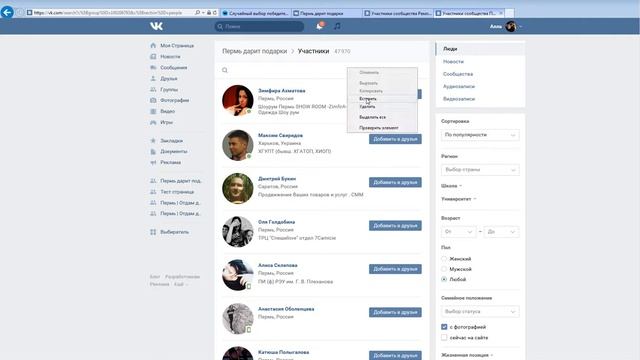Click the address bar search magnifier icon
This screenshot has height=360, width=640.
(198, 13)
